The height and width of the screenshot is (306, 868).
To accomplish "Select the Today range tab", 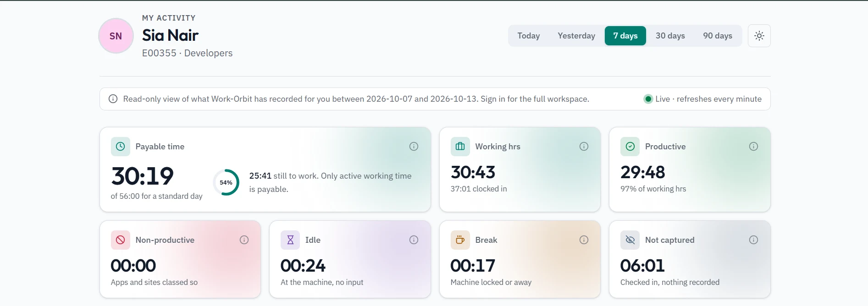I will point(529,36).
